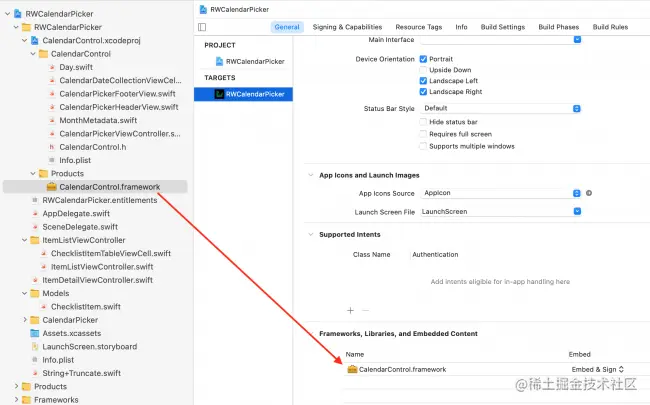
Task: Click the RWCalendarPicker project icon in navigator root
Action: click(18, 14)
